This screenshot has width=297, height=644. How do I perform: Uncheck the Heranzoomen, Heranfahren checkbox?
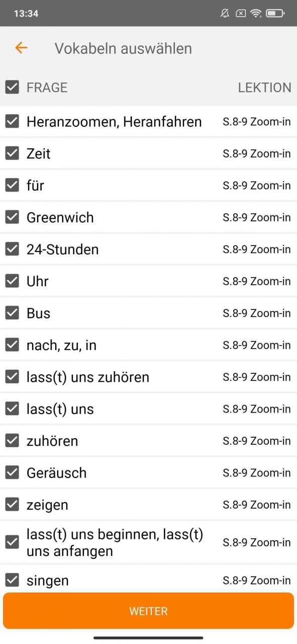(x=12, y=121)
